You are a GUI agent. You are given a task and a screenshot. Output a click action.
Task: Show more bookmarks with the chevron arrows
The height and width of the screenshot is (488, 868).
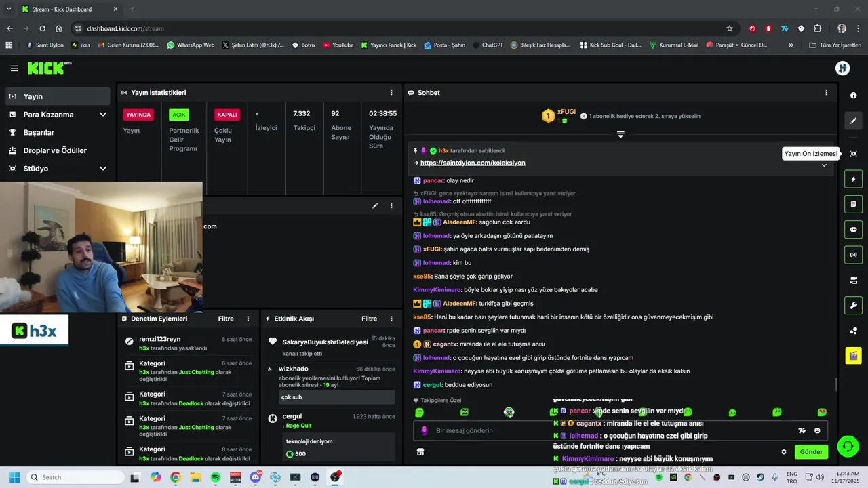791,45
